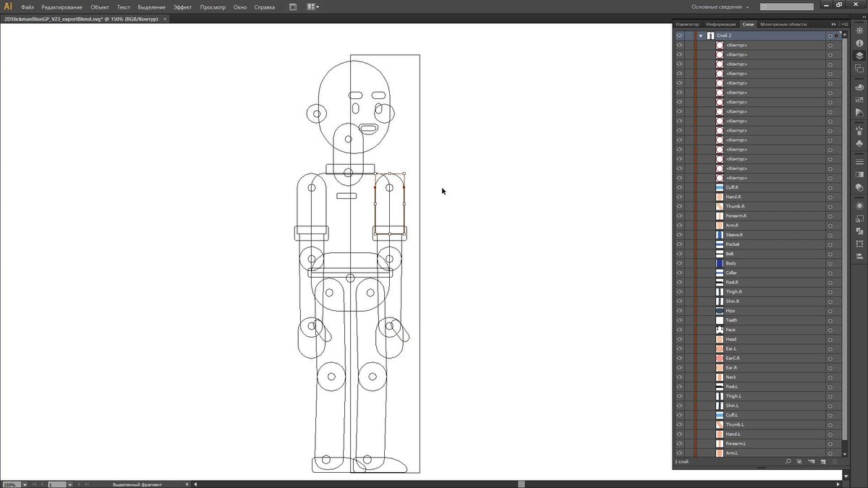Hide the Face layer
This screenshot has width=868, height=488.
[679, 330]
